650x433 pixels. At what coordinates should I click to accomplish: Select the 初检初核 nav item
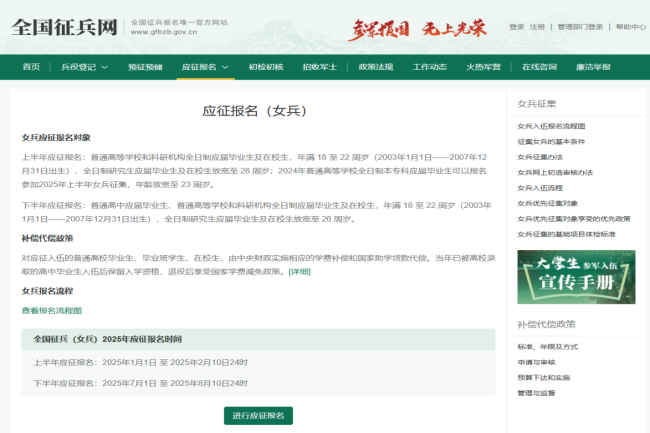(265, 67)
